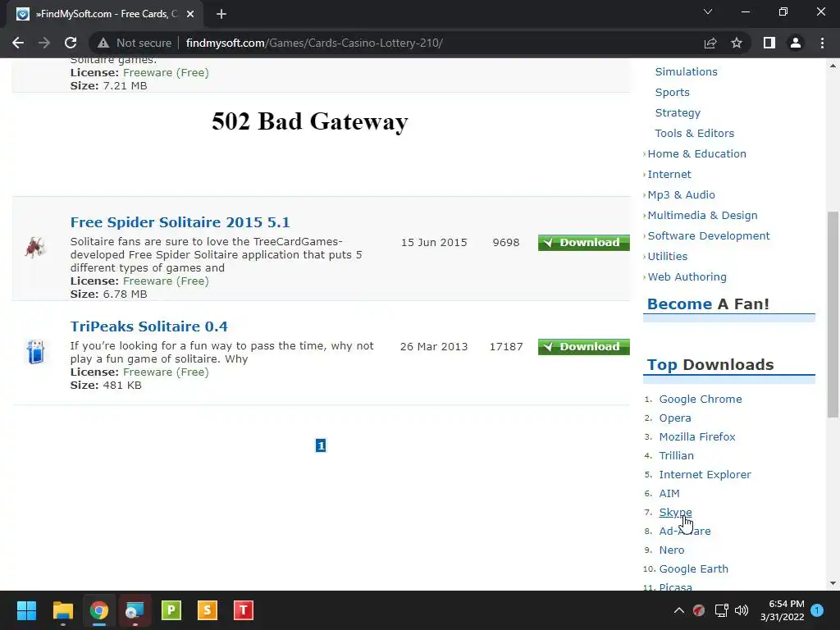Open Skype in Top Downloads
Image resolution: width=840 pixels, height=630 pixels.
675,512
